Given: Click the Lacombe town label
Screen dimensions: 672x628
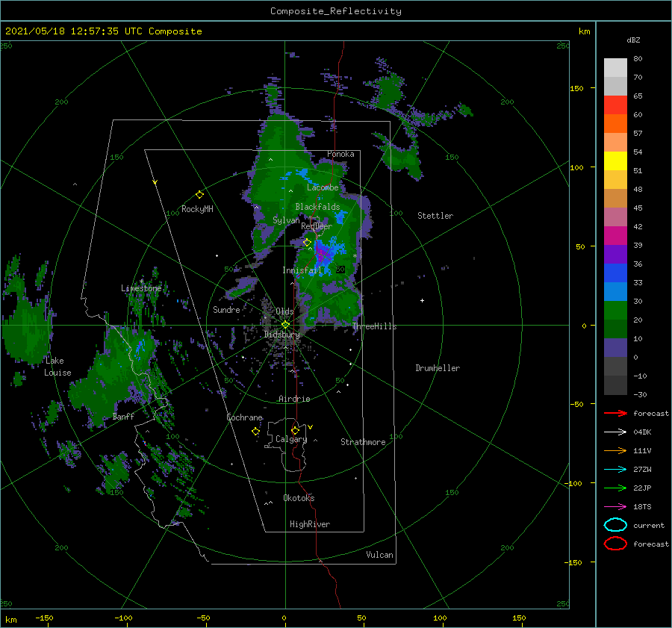Looking at the screenshot, I should (323, 187).
